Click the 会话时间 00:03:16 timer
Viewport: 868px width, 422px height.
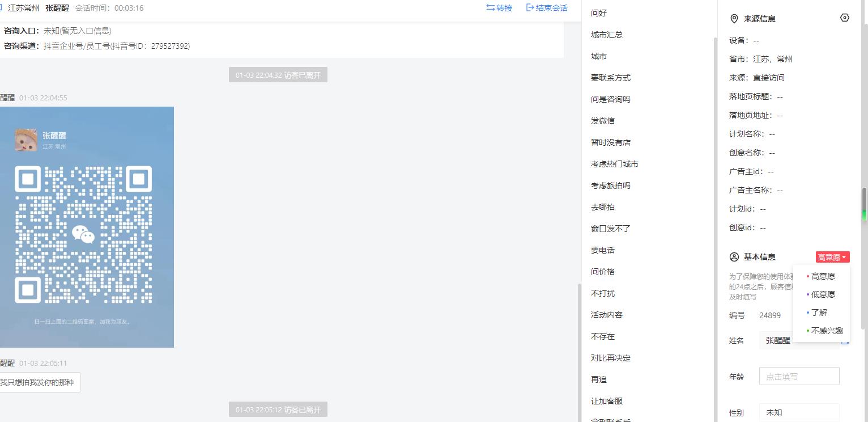coord(109,8)
